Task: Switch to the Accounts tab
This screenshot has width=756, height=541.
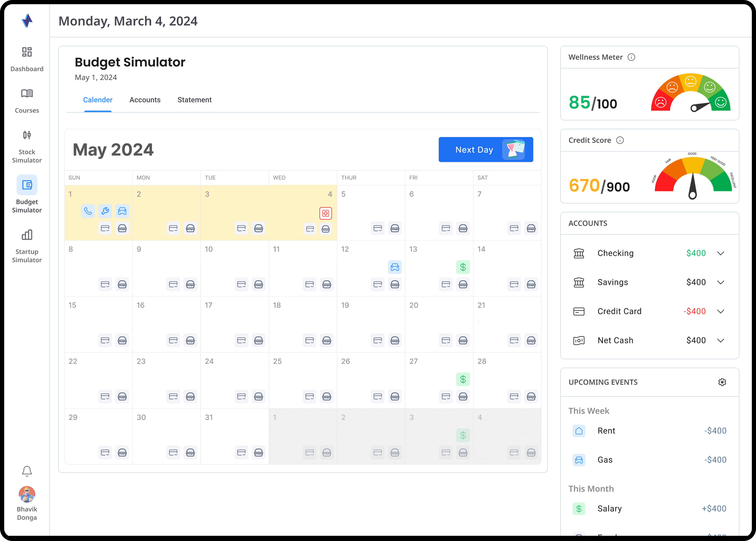Action: coord(145,100)
